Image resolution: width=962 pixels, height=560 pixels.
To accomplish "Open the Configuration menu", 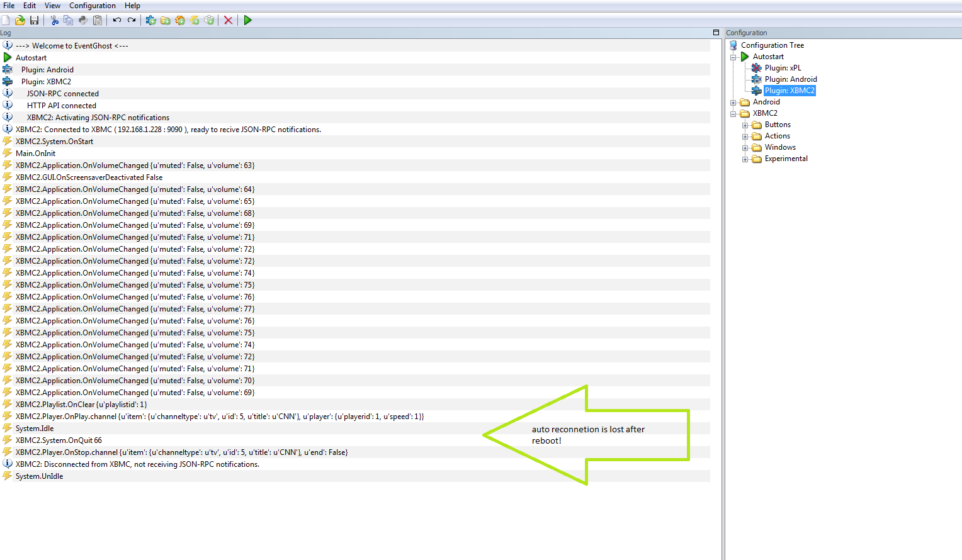I will (93, 6).
